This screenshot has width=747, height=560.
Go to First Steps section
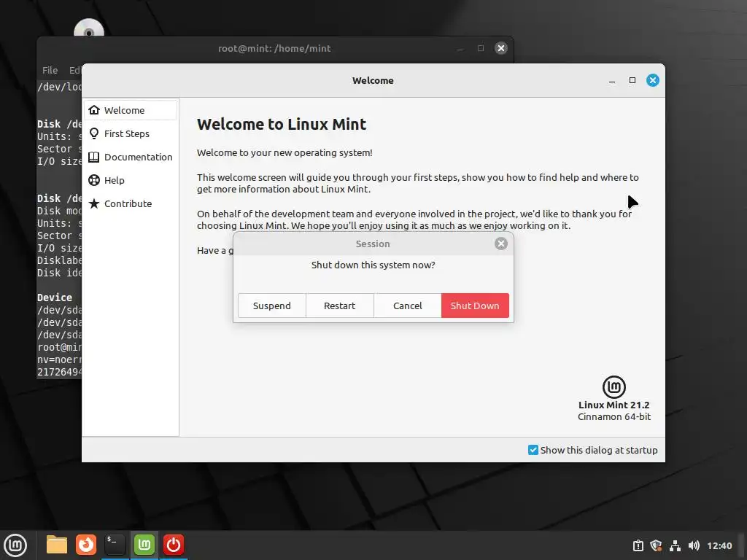pyautogui.click(x=131, y=134)
